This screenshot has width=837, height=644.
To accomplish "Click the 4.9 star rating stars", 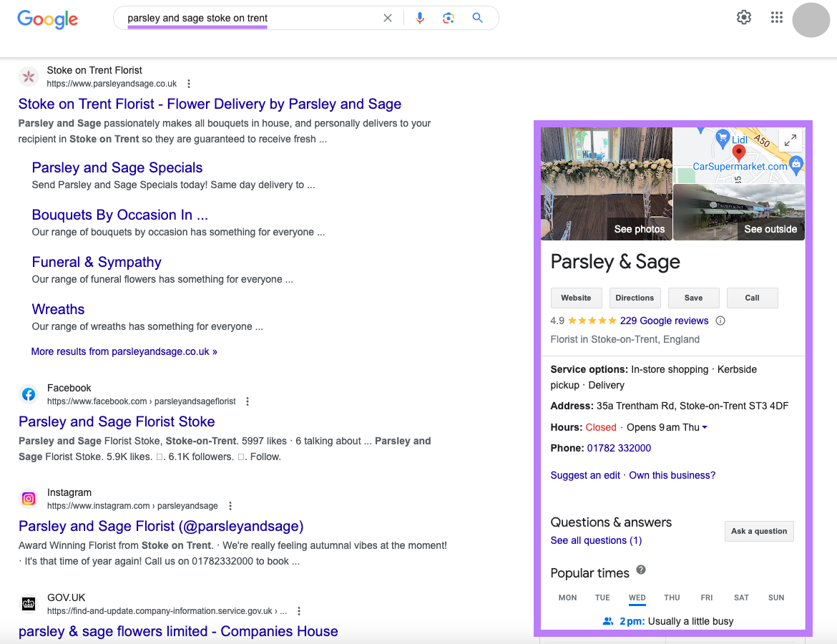I will point(591,321).
